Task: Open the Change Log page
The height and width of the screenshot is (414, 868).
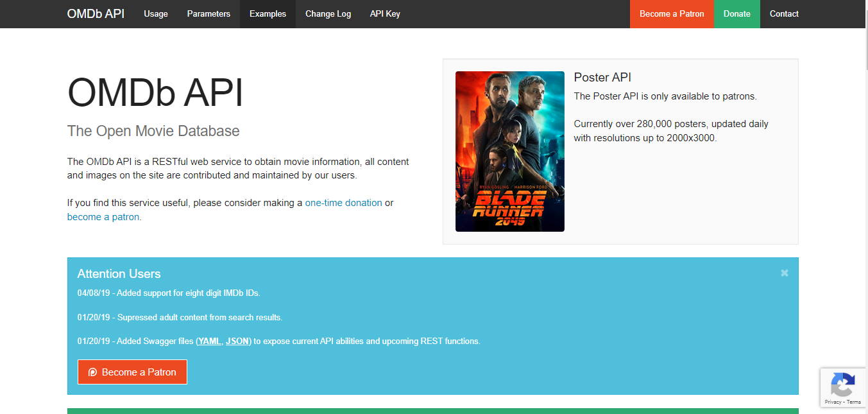Action: pyautogui.click(x=328, y=13)
